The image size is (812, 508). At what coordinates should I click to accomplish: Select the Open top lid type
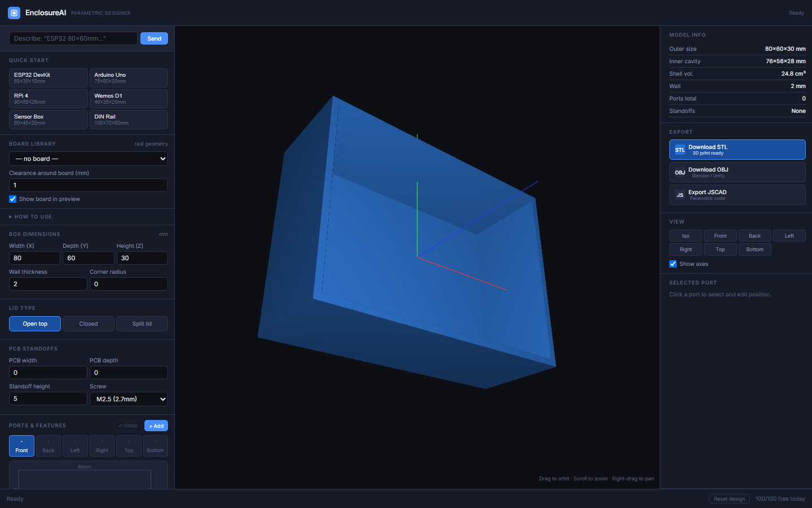click(35, 323)
